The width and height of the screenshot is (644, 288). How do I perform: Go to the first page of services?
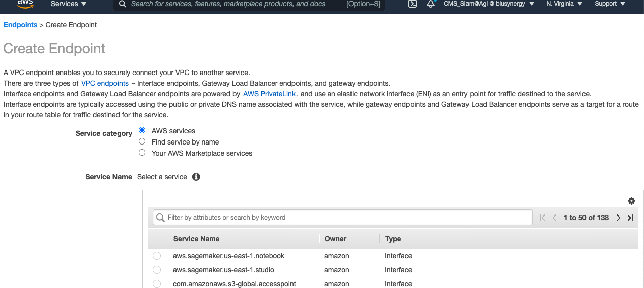pos(542,218)
